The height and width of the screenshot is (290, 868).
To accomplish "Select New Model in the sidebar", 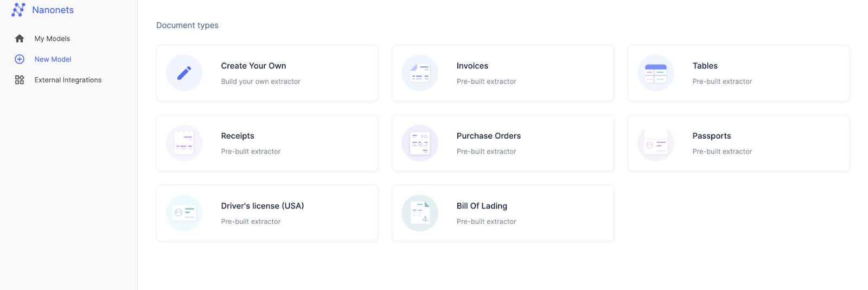I will (x=53, y=59).
